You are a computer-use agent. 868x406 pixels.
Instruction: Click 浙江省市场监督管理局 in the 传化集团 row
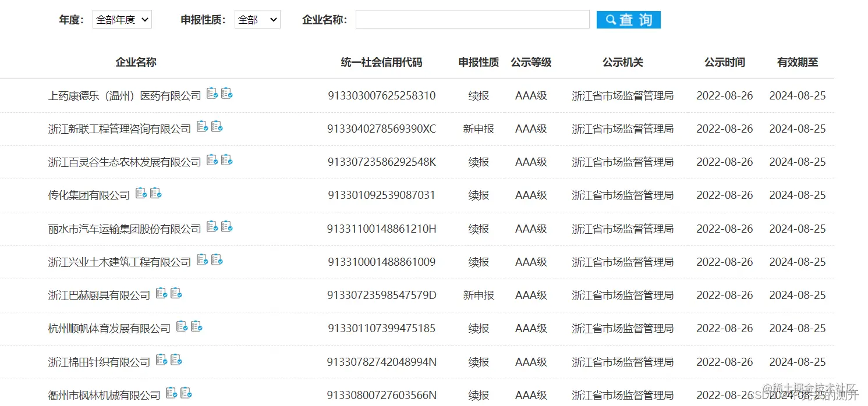623,195
